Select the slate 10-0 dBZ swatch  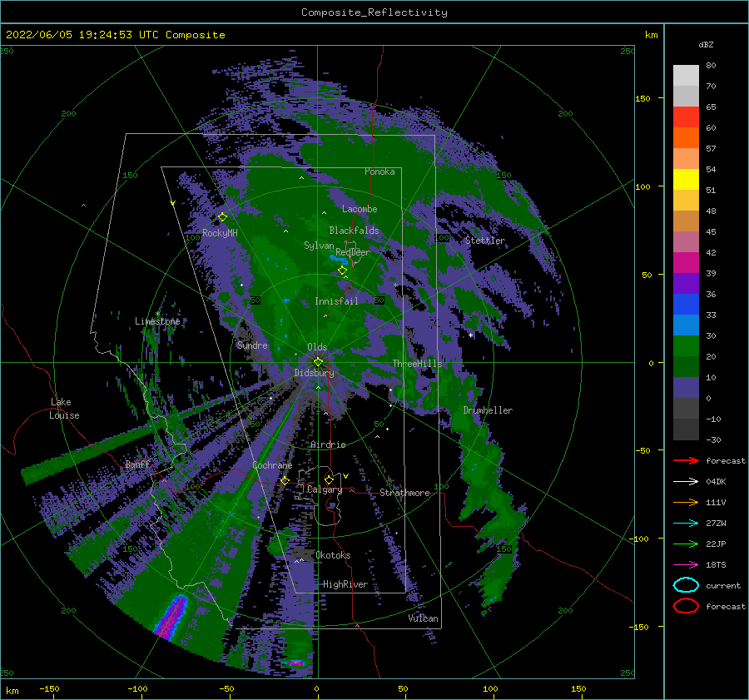(686, 388)
